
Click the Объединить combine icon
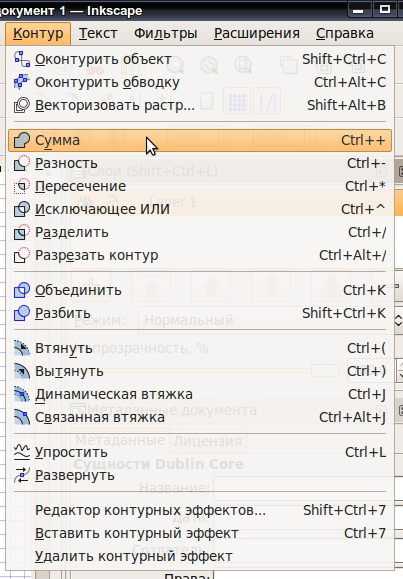(21, 290)
